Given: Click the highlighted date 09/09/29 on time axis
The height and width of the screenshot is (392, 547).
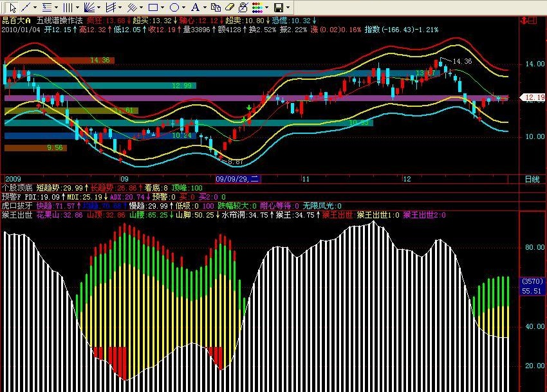Looking at the screenshot, I should point(238,179).
